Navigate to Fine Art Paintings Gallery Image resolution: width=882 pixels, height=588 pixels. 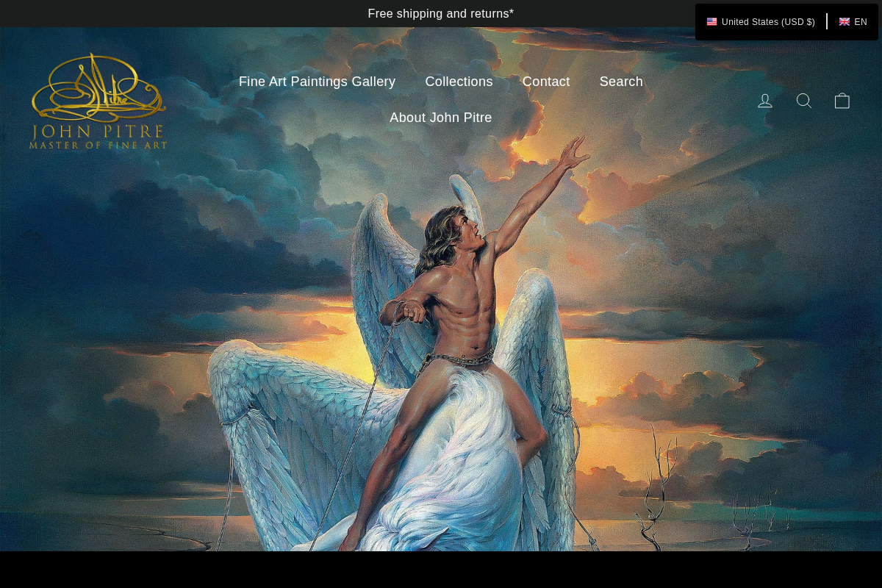click(317, 82)
